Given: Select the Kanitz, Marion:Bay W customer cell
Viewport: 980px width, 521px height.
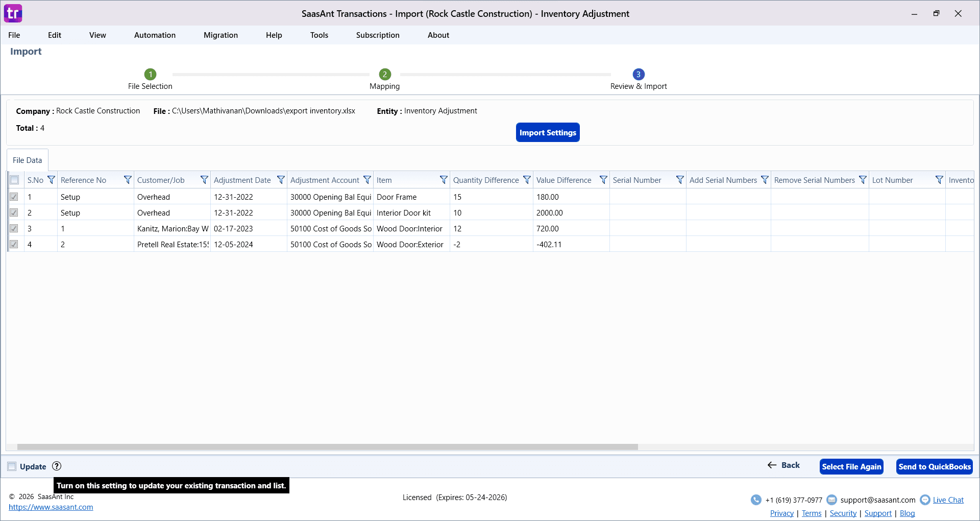Looking at the screenshot, I should [172, 228].
